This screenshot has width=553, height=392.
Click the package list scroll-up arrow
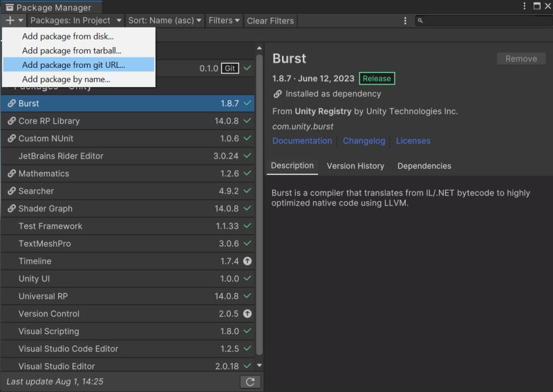coord(260,48)
